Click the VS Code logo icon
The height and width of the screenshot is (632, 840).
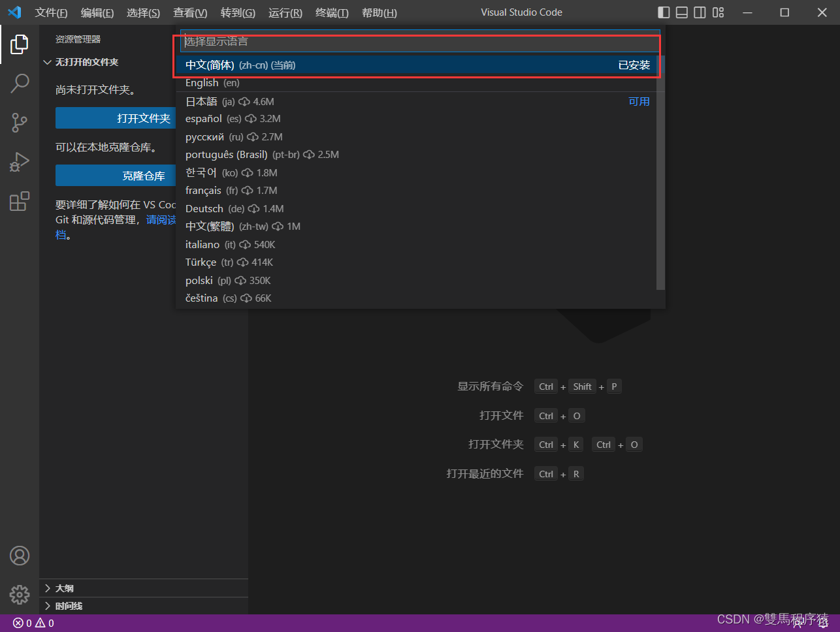coord(14,12)
